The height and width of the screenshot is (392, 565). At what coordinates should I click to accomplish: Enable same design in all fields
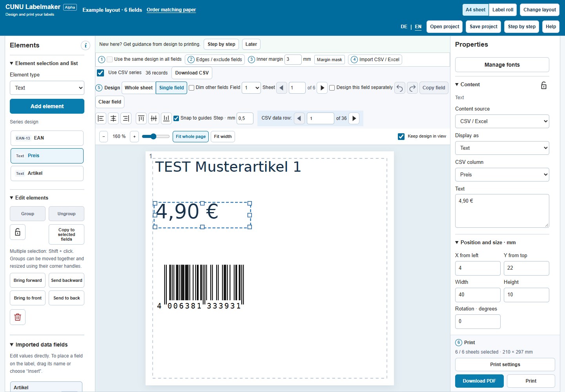tap(110, 59)
